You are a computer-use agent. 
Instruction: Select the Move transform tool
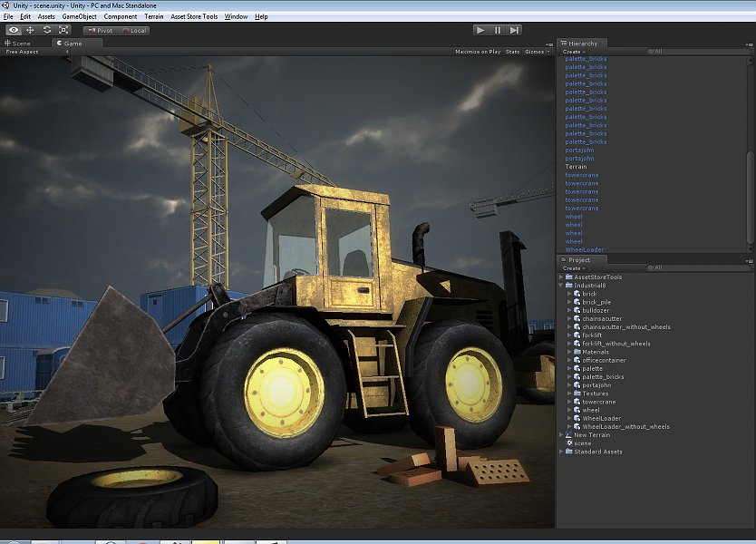30,30
